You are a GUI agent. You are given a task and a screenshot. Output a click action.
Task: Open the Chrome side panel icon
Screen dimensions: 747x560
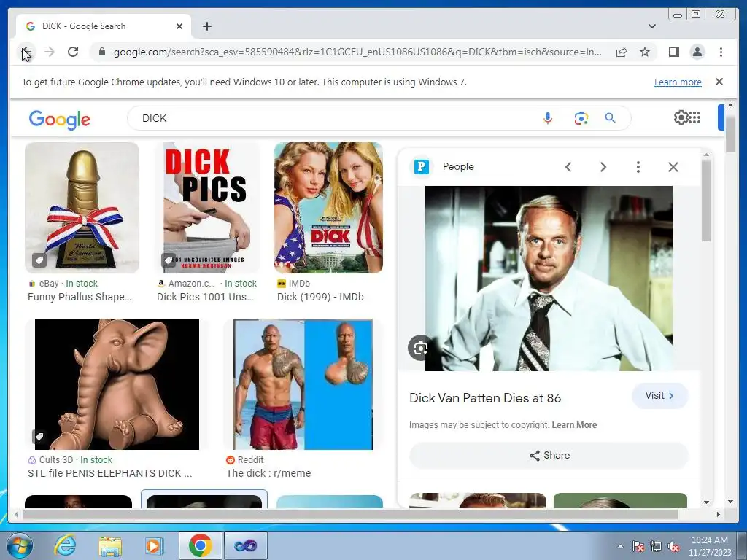pyautogui.click(x=673, y=52)
